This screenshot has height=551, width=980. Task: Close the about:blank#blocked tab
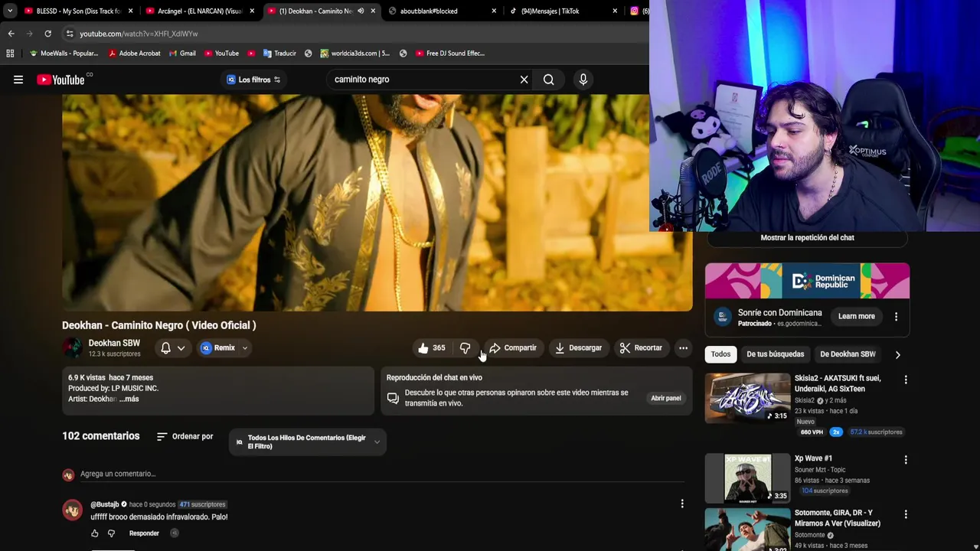pyautogui.click(x=494, y=11)
